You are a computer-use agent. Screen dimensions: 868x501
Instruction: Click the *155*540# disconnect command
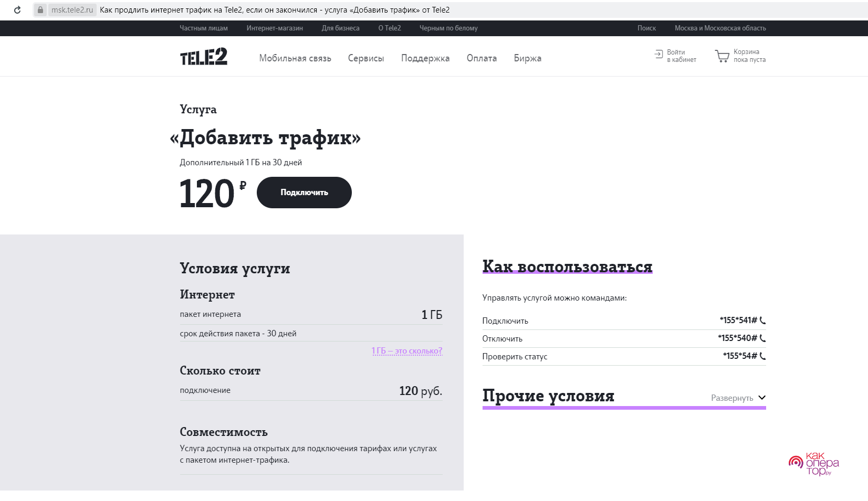pyautogui.click(x=737, y=338)
